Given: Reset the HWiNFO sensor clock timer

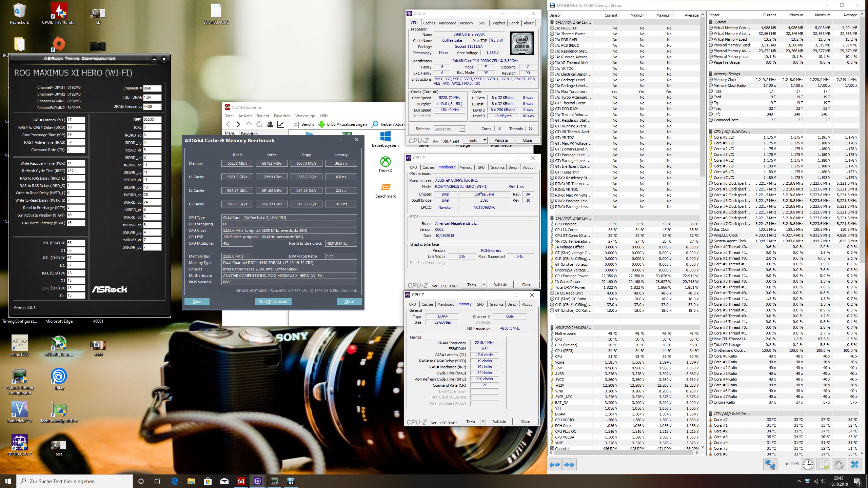Looking at the screenshot, I should point(808,465).
